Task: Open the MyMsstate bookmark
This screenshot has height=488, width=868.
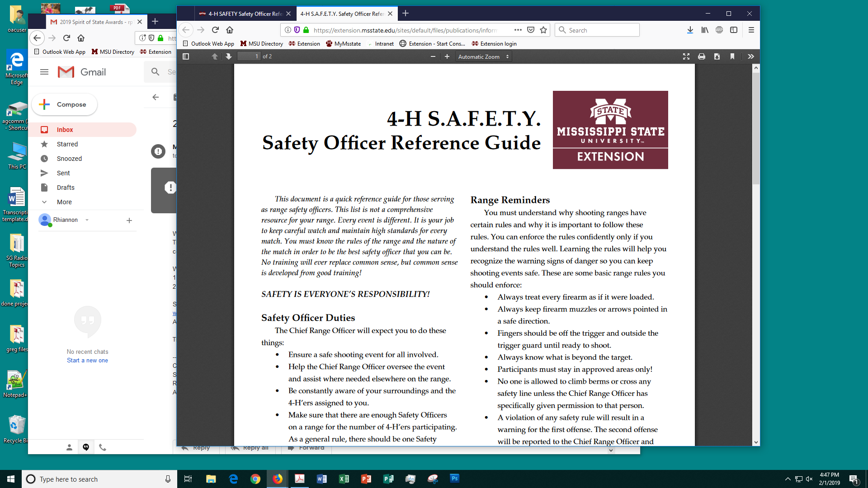Action: point(343,44)
